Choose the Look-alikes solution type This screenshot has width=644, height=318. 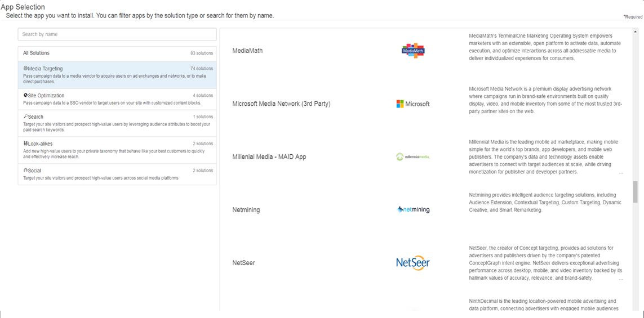pyautogui.click(x=117, y=150)
